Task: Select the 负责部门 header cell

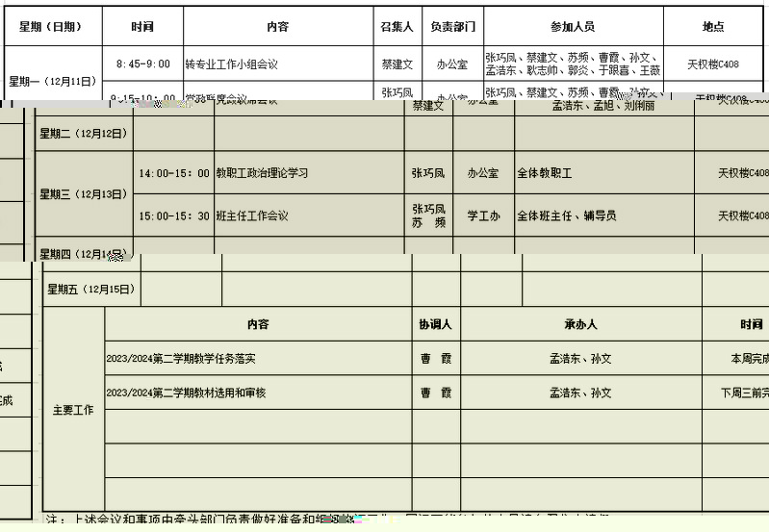Action: click(452, 27)
